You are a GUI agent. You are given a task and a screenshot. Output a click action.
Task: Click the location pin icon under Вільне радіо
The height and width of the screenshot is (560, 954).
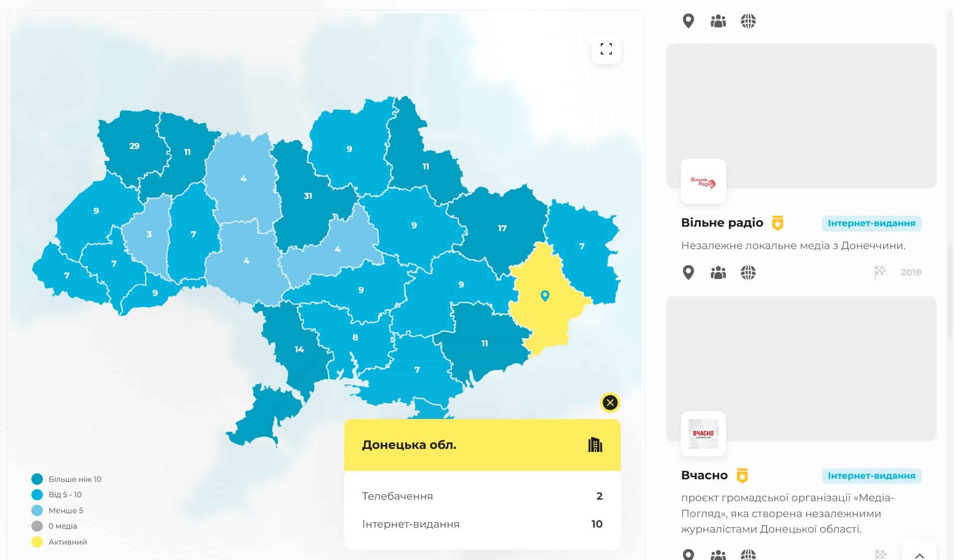pos(688,273)
